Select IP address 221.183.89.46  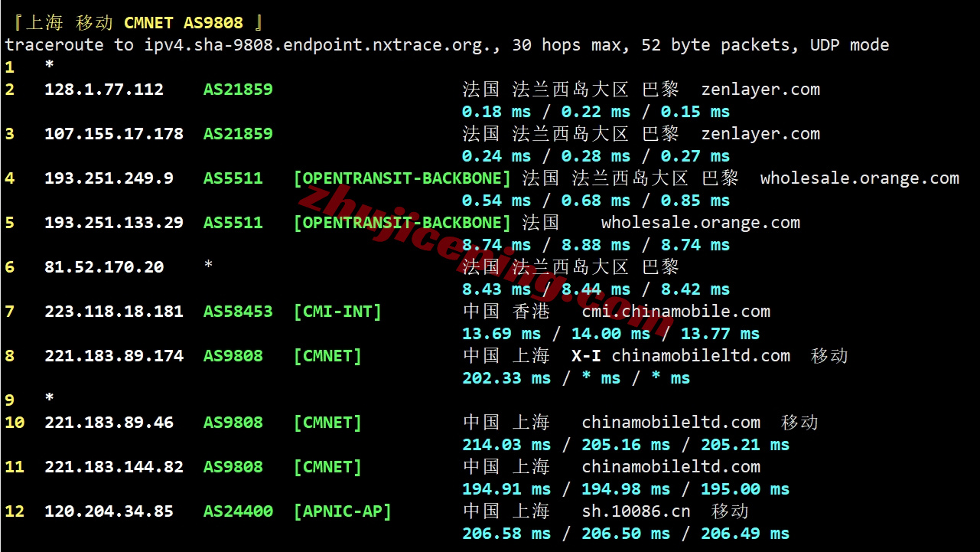click(x=109, y=423)
